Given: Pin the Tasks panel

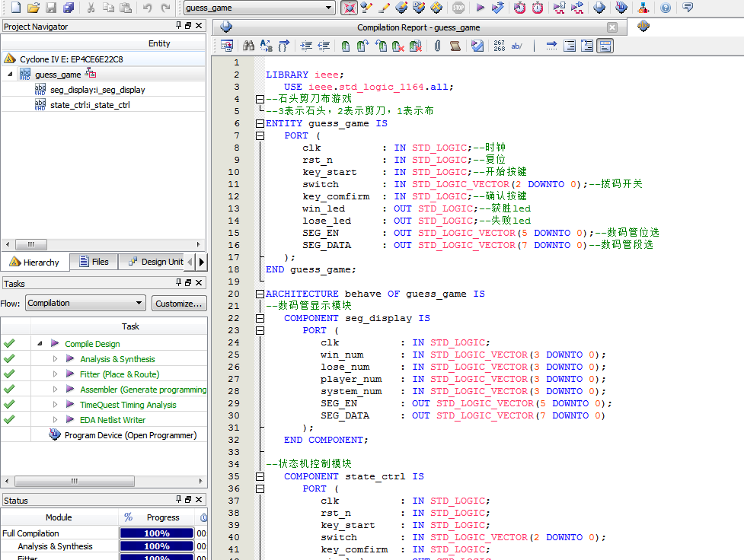Looking at the screenshot, I should [178, 282].
